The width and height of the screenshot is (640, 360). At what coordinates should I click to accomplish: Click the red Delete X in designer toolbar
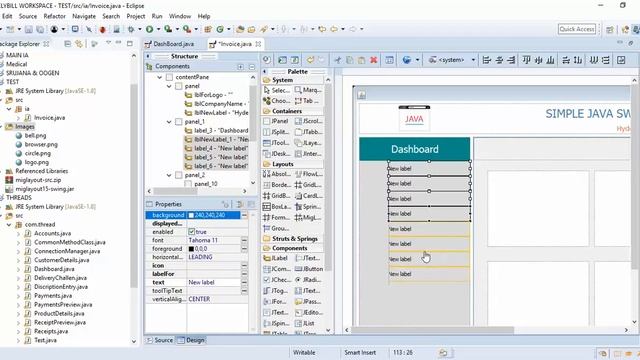pyautogui.click(x=373, y=60)
